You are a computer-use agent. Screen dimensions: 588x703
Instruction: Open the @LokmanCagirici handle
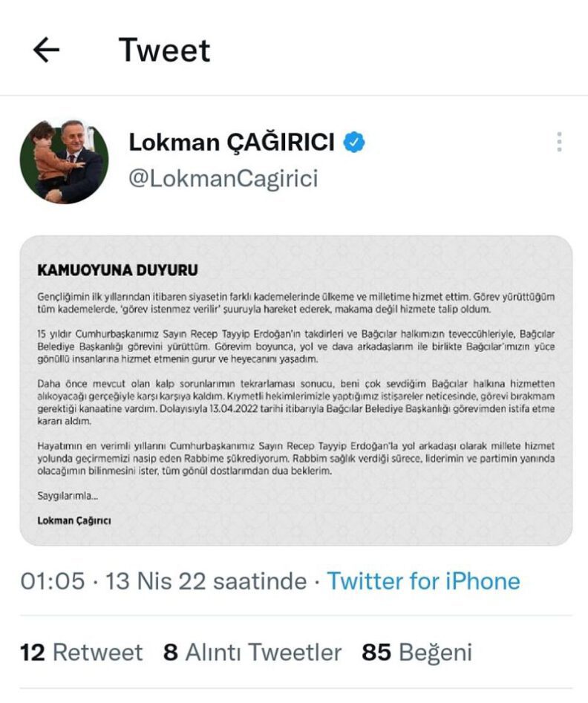[x=223, y=178]
